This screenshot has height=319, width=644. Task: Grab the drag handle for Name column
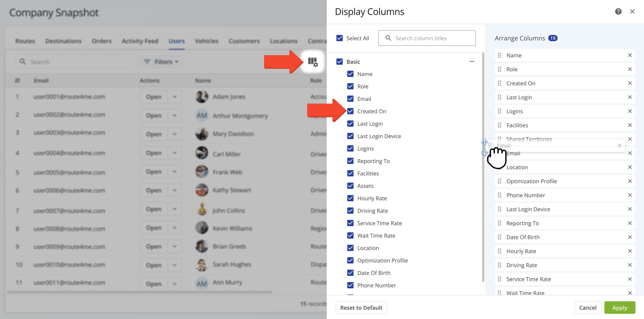click(500, 55)
